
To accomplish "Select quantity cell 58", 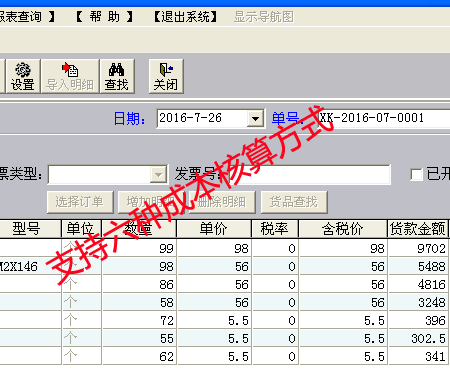I will coord(139,302).
